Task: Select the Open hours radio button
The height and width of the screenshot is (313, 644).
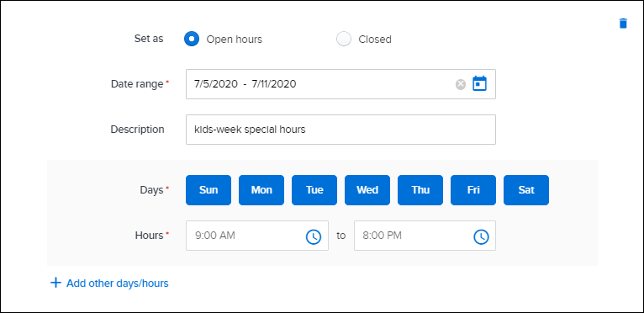Action: [x=192, y=39]
